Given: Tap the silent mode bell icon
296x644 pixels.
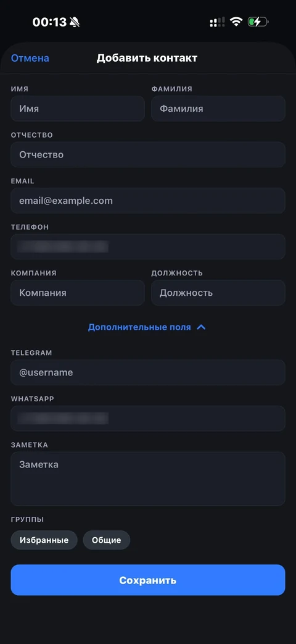Looking at the screenshot, I should (75, 22).
